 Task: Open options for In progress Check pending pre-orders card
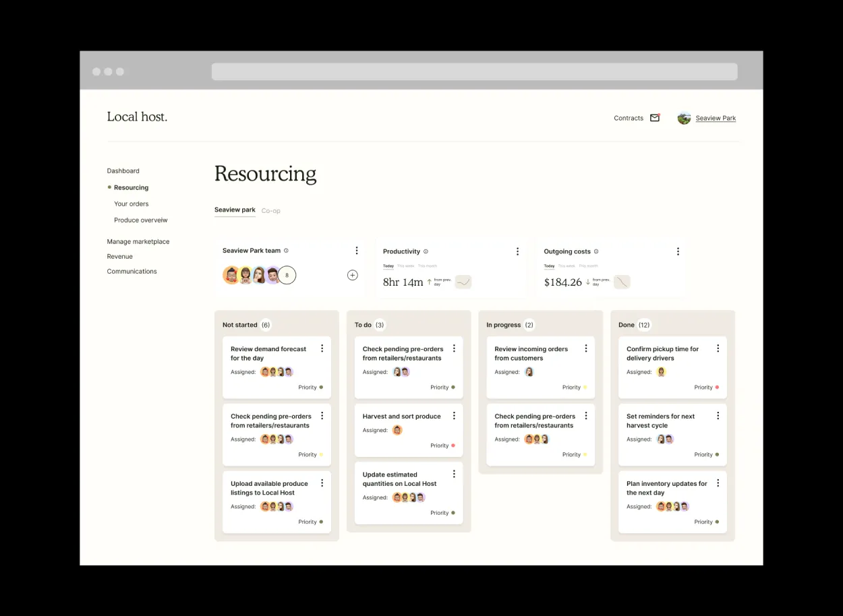pos(585,416)
